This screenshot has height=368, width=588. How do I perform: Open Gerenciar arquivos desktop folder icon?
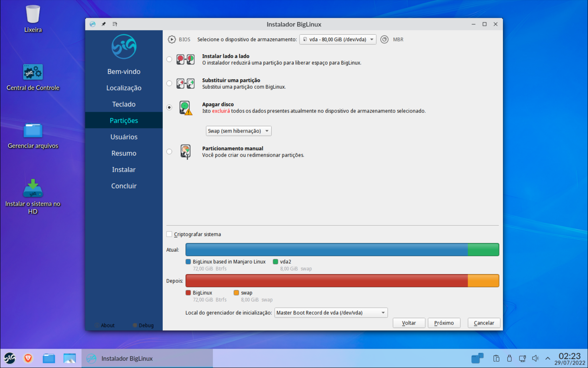click(x=33, y=130)
